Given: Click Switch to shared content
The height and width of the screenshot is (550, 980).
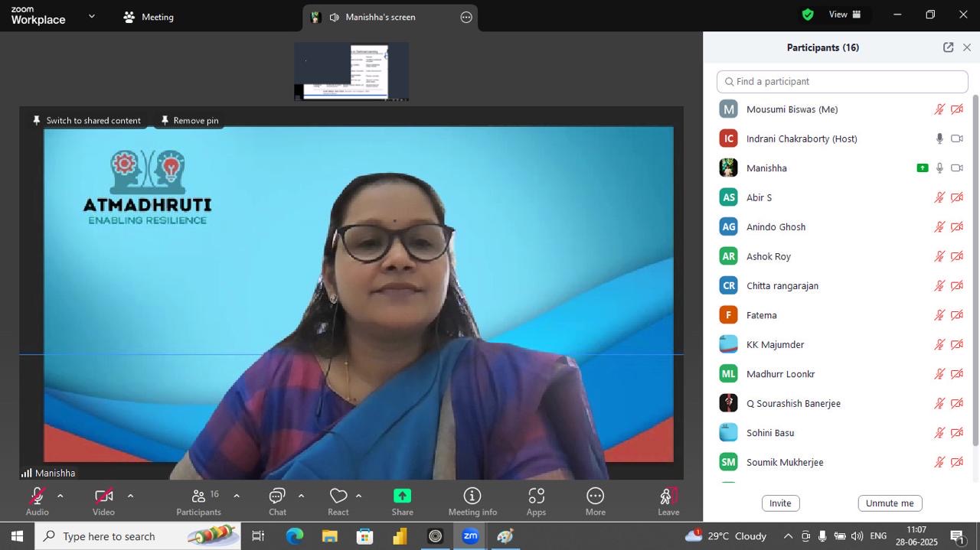Looking at the screenshot, I should (x=86, y=120).
